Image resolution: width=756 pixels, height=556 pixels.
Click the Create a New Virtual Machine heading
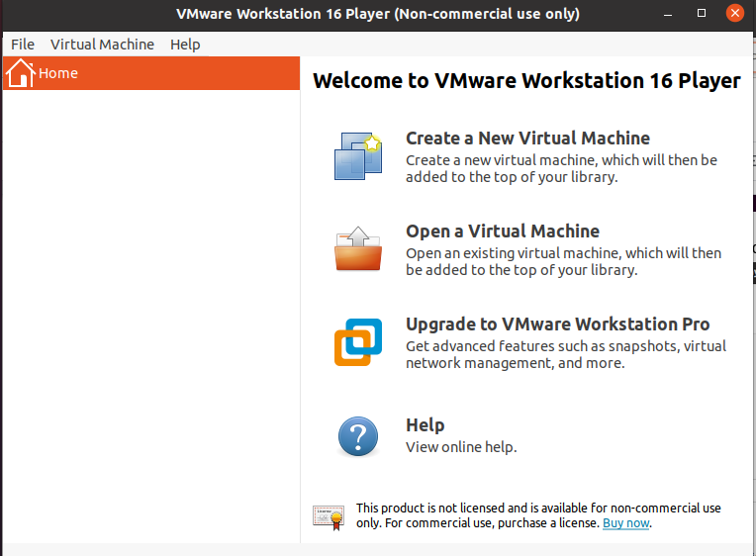[528, 139]
